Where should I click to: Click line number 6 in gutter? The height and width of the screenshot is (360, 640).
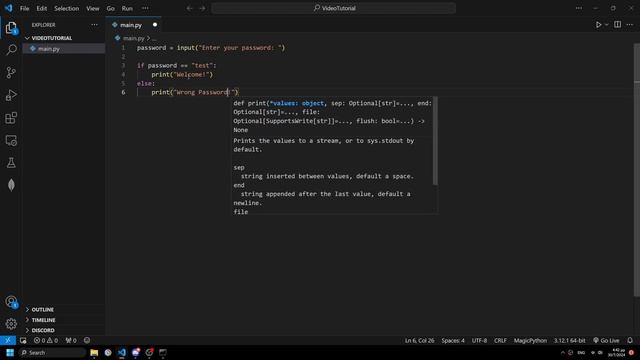pos(123,92)
